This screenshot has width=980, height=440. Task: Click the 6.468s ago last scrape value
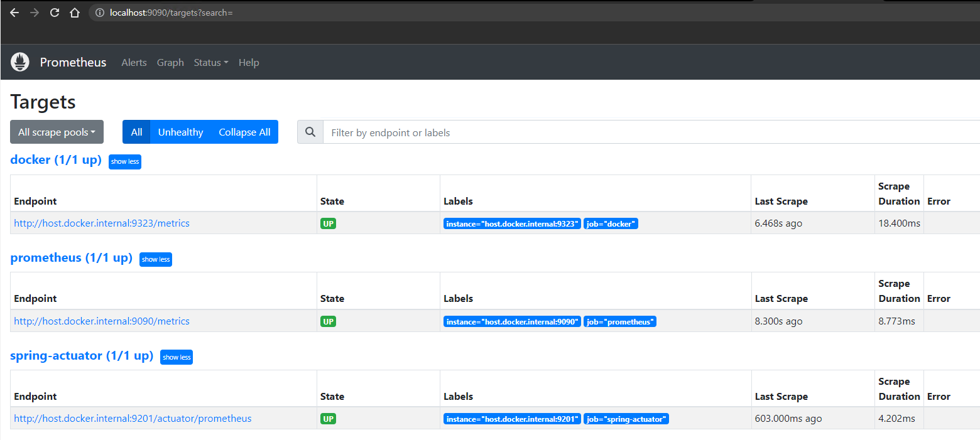coord(778,223)
